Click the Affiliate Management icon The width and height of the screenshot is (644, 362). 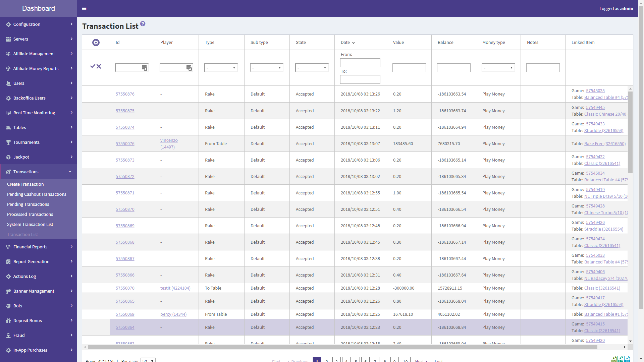pos(8,54)
